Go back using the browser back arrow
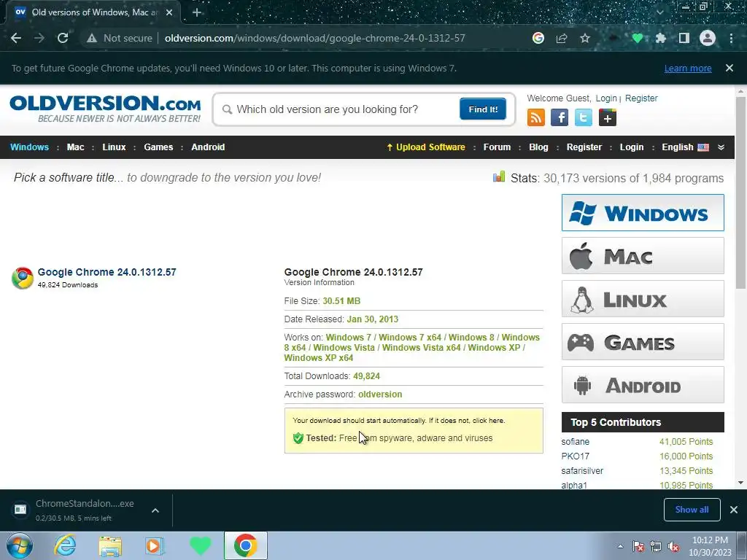This screenshot has height=560, width=747. click(x=16, y=38)
